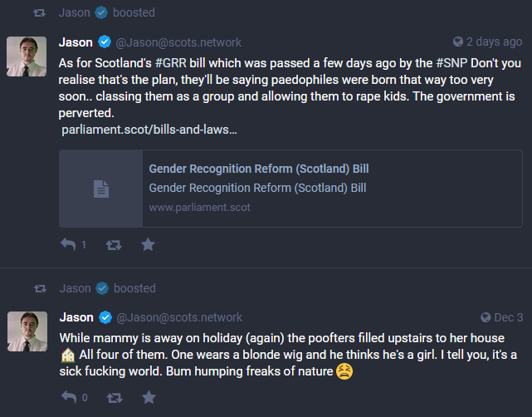532x417 pixels.
Task: Open the @Jason@scots.network handle on the Dec 3 post
Action: [x=179, y=317]
